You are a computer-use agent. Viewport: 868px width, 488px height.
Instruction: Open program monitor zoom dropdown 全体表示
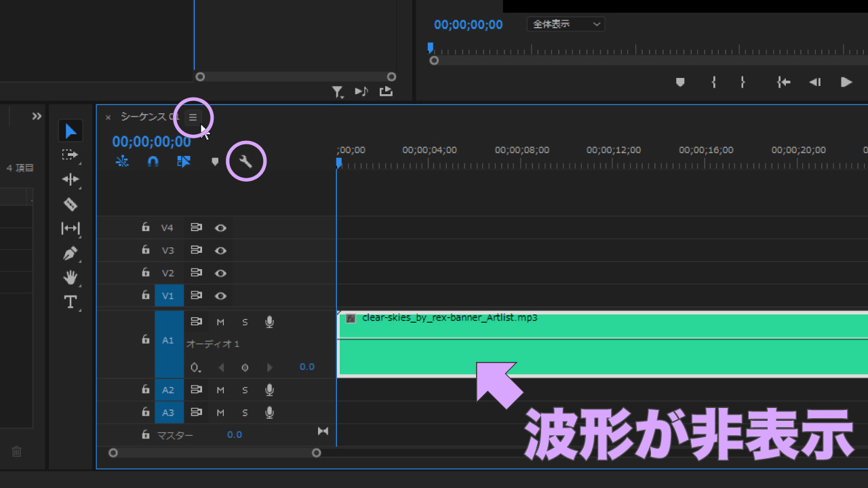point(566,24)
